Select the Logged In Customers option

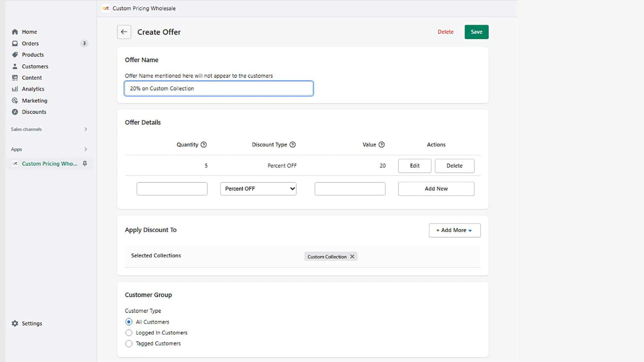tap(129, 333)
